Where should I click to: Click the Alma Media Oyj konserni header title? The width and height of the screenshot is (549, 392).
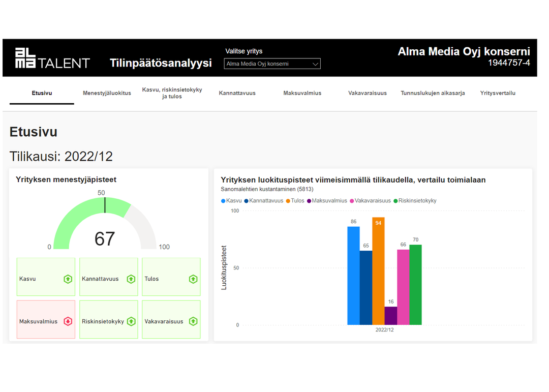[464, 51]
